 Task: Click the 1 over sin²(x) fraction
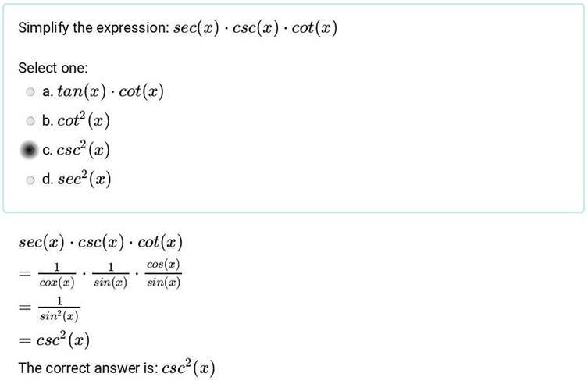point(59,309)
